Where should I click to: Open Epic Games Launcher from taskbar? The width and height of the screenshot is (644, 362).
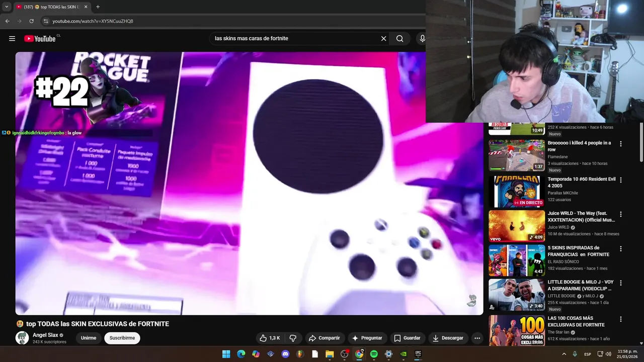point(418,354)
